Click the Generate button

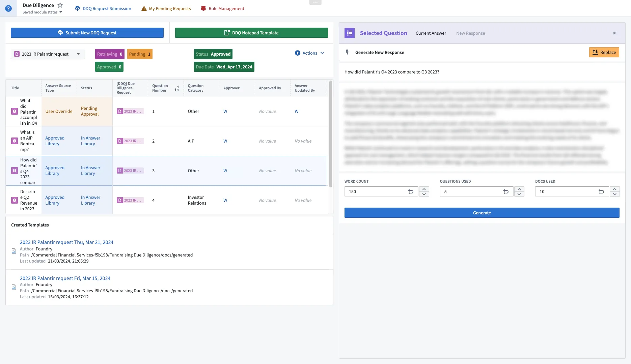pos(482,213)
